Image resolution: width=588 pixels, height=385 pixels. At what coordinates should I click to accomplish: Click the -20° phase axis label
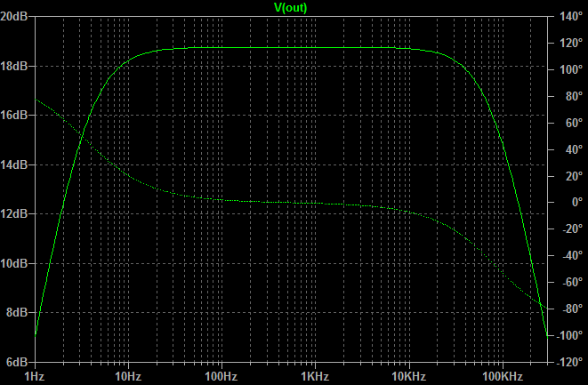(x=573, y=229)
